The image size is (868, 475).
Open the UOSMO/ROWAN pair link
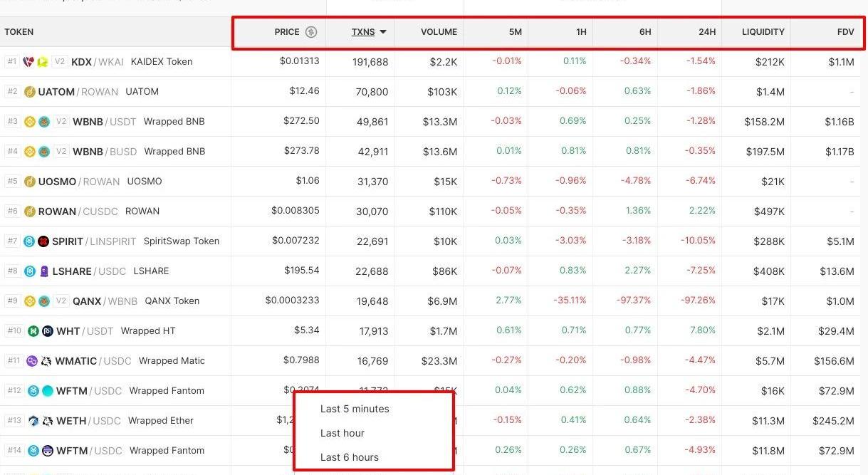[x=78, y=182]
